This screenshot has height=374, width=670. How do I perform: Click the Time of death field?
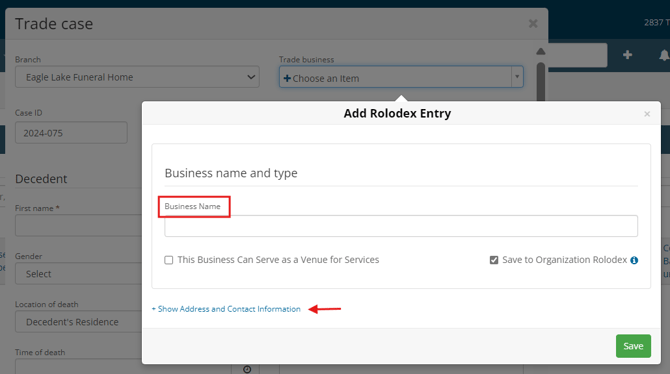[123, 366]
